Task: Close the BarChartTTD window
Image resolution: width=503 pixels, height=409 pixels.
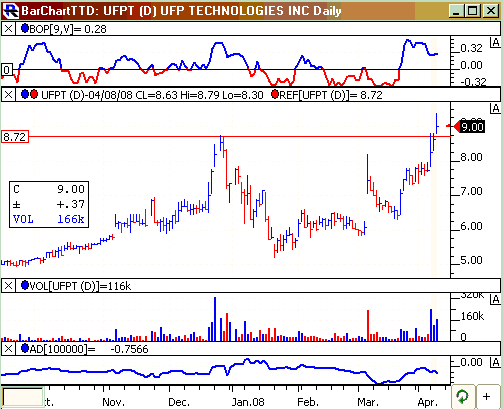Action: (491, 11)
